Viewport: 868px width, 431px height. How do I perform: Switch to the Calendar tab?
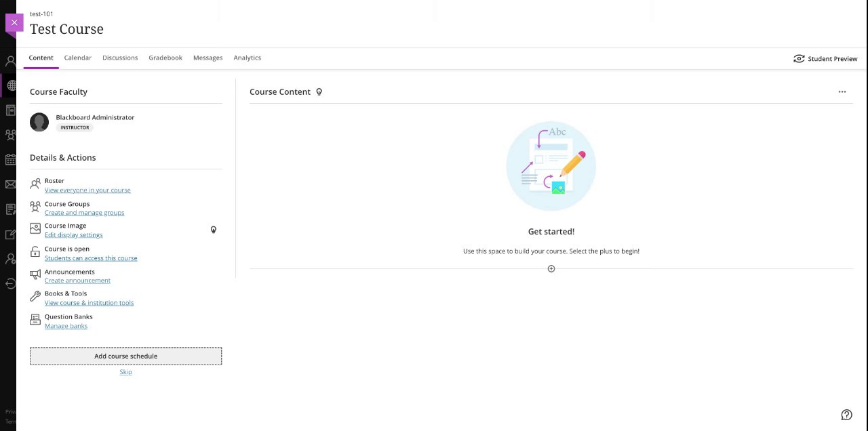(78, 58)
